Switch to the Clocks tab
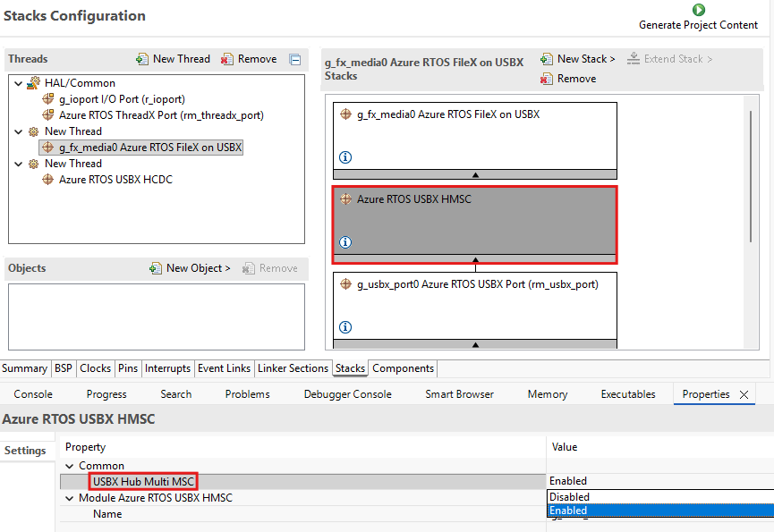This screenshot has height=532, width=774. (95, 368)
